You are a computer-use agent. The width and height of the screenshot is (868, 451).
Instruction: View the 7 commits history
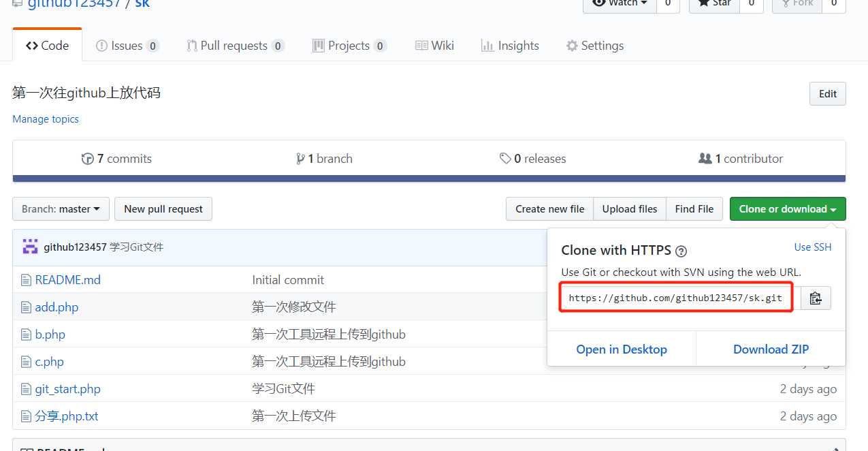pyautogui.click(x=116, y=159)
